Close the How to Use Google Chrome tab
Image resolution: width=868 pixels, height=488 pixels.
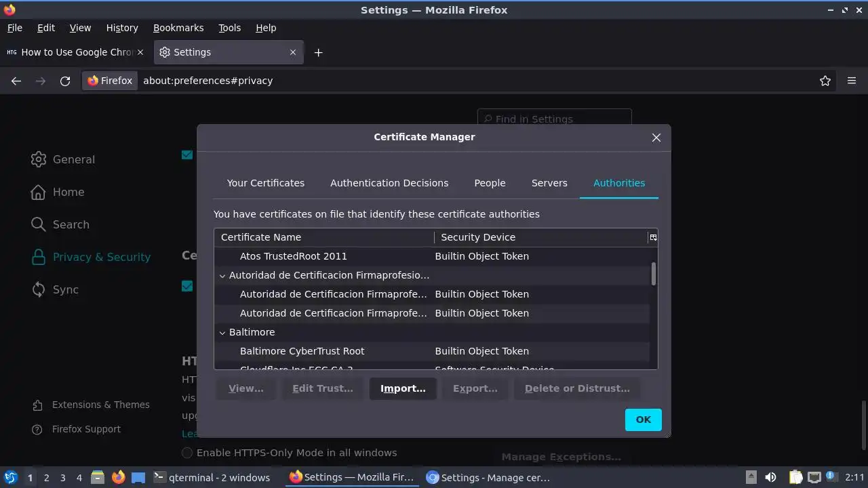click(x=140, y=52)
